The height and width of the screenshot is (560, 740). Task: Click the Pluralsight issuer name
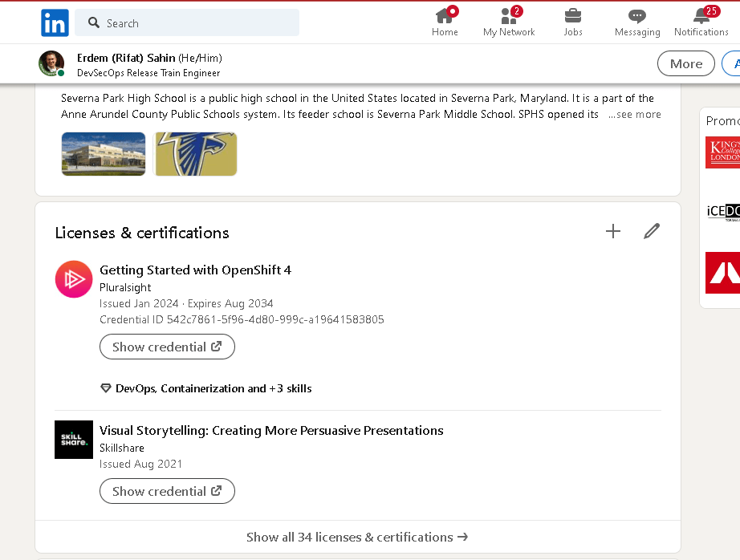(125, 287)
